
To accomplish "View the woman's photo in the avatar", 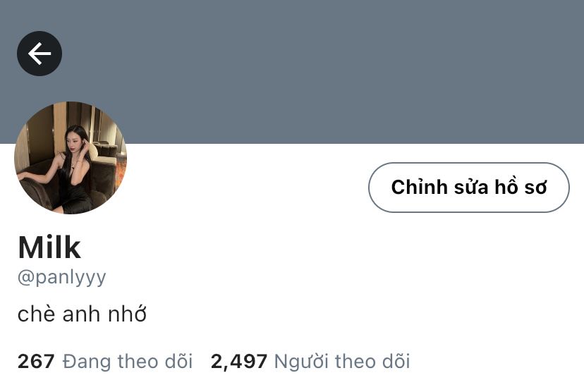I will coord(71,158).
